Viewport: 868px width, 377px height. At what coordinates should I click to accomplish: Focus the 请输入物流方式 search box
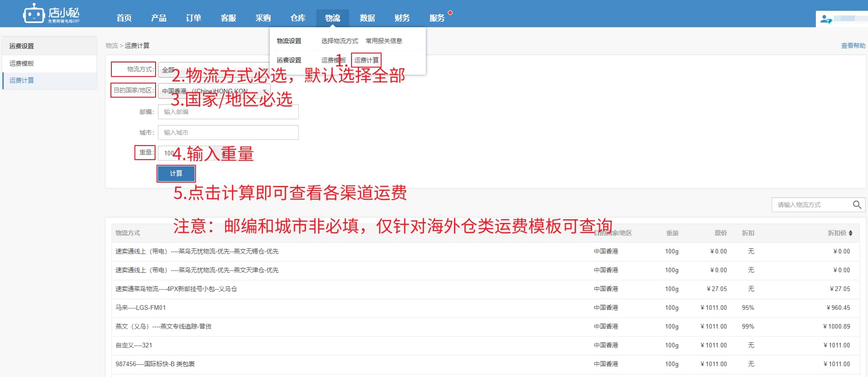pyautogui.click(x=811, y=205)
